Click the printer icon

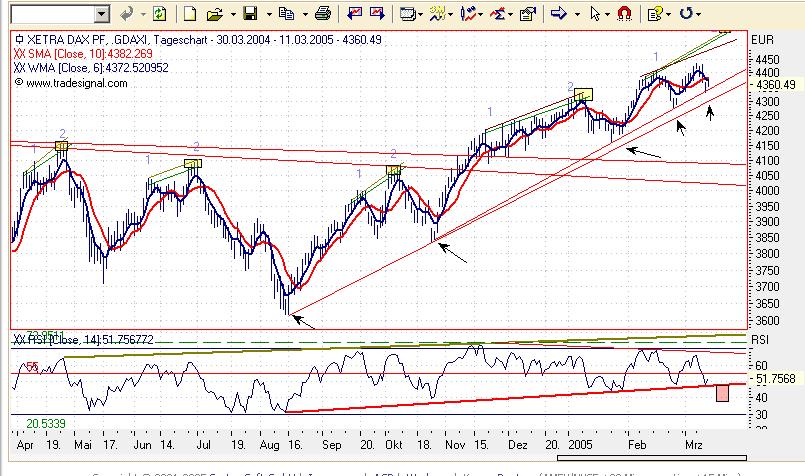[322, 14]
